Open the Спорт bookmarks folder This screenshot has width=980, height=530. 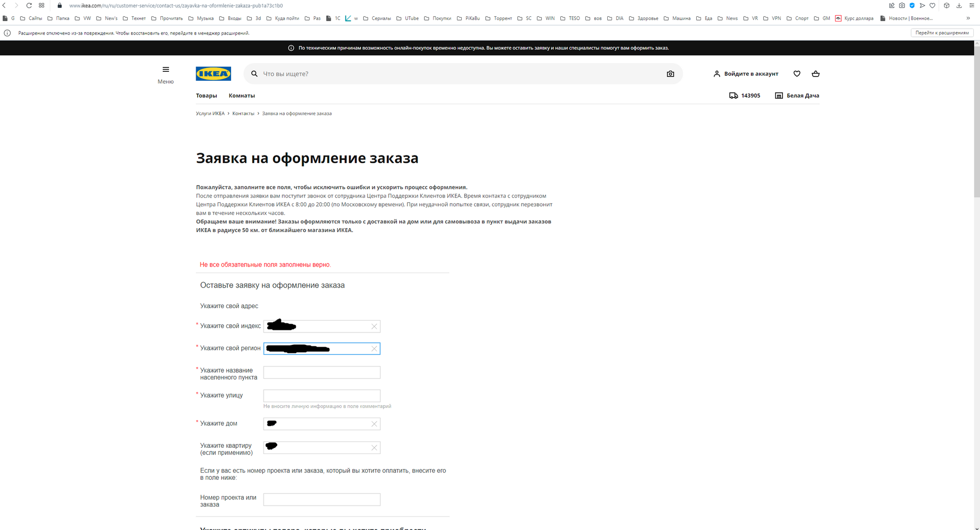coord(797,18)
